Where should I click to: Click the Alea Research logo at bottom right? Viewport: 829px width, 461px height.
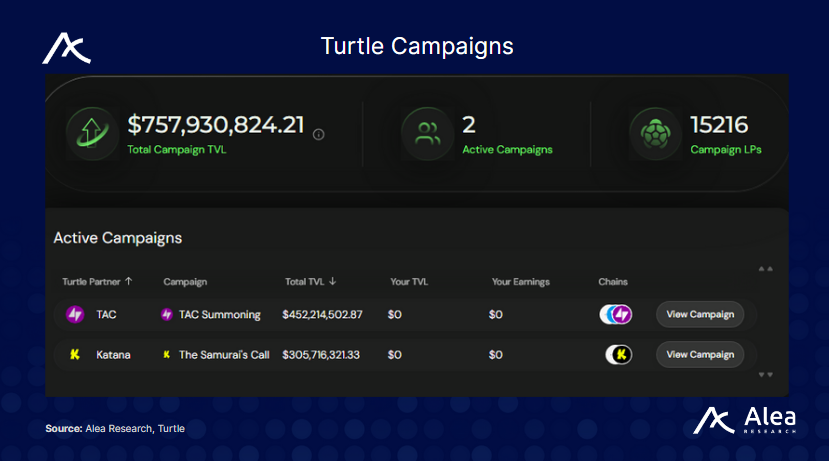(744, 420)
